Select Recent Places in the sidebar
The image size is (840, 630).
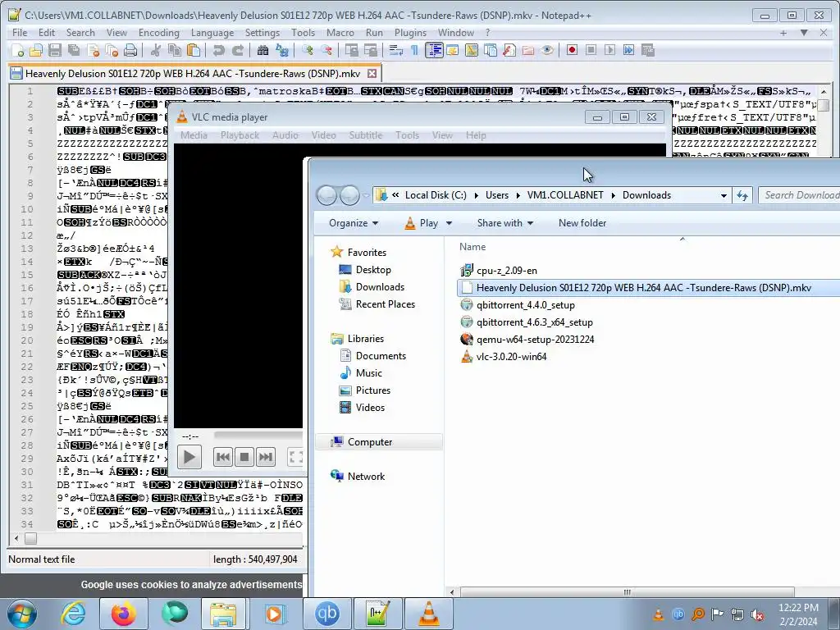386,304
